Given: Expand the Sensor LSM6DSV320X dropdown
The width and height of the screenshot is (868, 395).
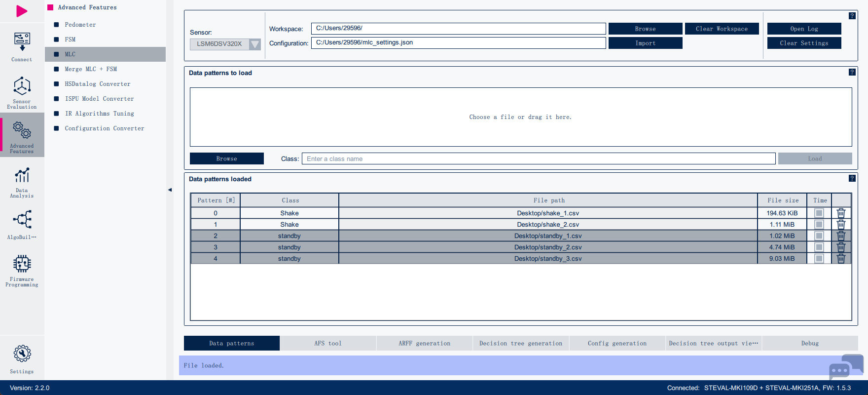Looking at the screenshot, I should (x=254, y=44).
